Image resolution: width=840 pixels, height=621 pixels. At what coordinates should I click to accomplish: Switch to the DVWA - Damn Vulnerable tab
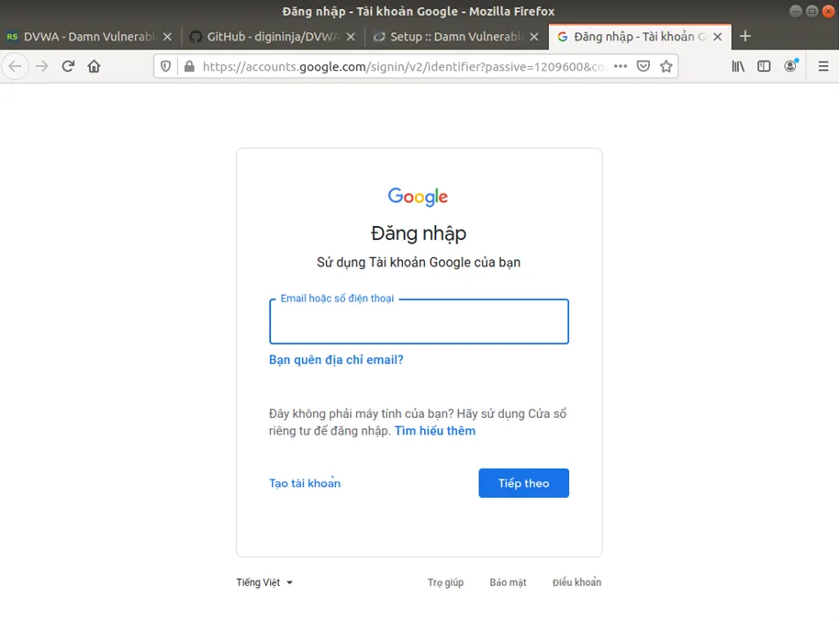(88, 37)
